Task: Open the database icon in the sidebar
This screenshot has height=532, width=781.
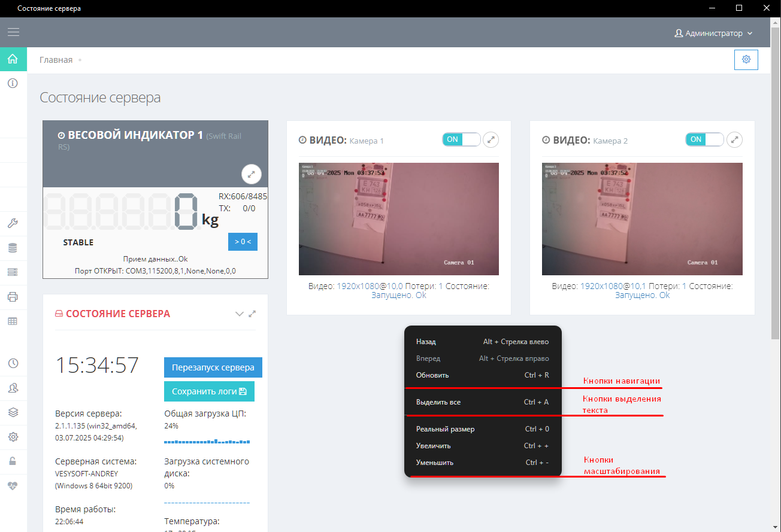Action: 13,248
